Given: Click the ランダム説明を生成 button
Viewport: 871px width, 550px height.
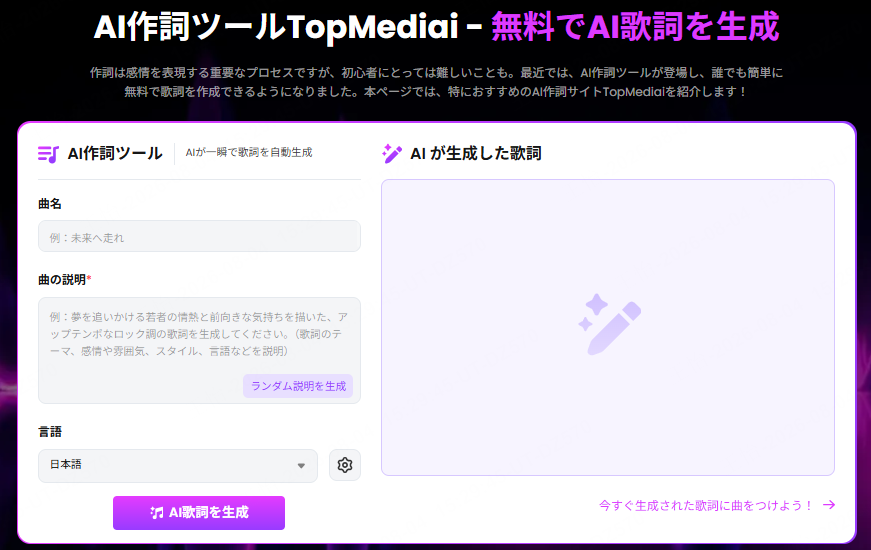Looking at the screenshot, I should 298,386.
